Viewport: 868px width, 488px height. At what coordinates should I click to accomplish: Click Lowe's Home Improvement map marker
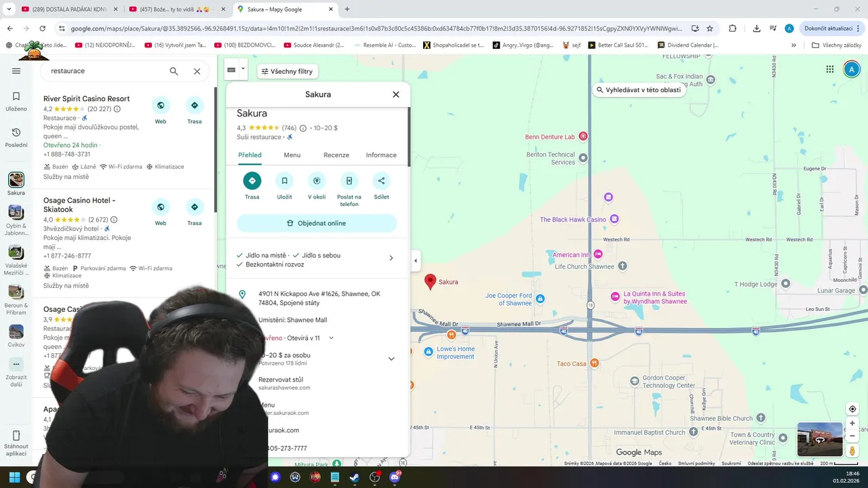click(x=429, y=351)
